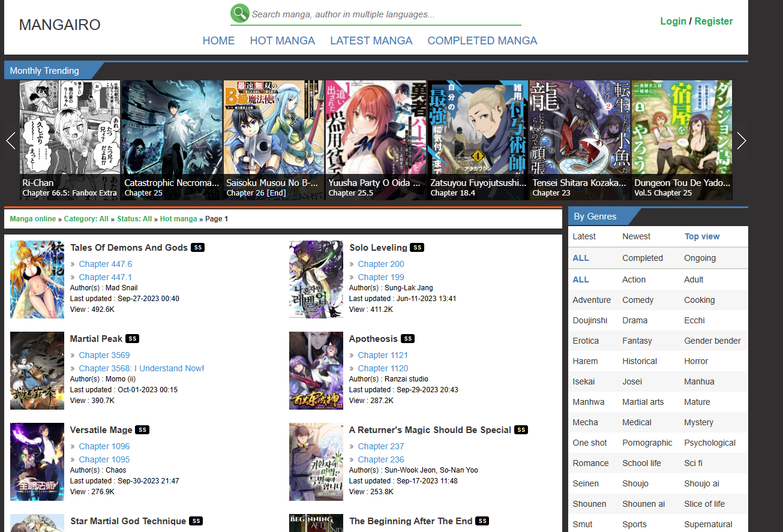
Task: Select the Mystery genre
Action: (x=699, y=422)
